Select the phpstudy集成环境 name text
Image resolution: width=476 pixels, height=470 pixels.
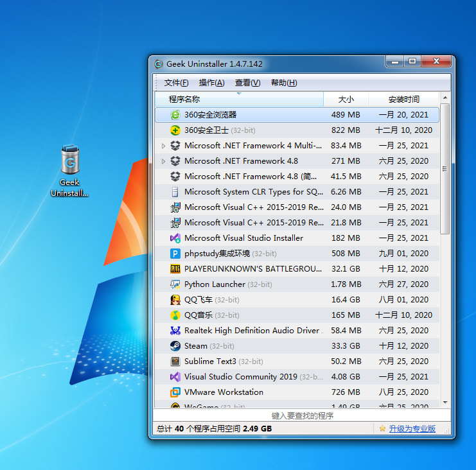(x=231, y=254)
